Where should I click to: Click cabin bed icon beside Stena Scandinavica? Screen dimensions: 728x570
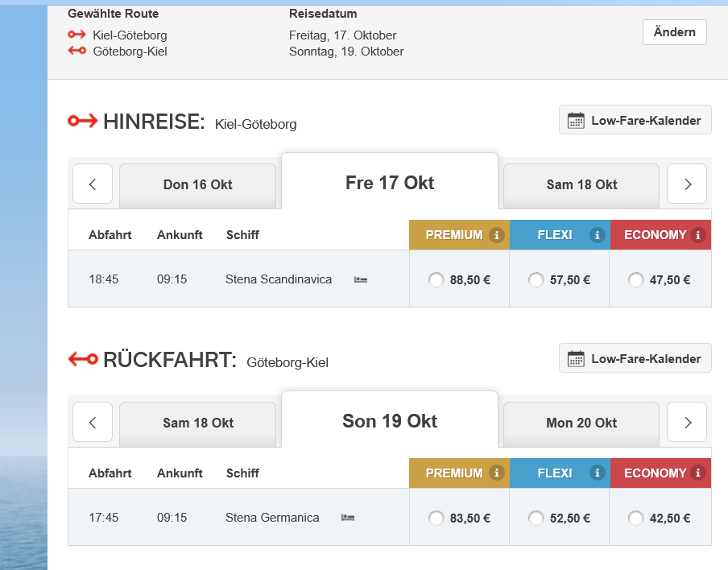click(x=361, y=279)
